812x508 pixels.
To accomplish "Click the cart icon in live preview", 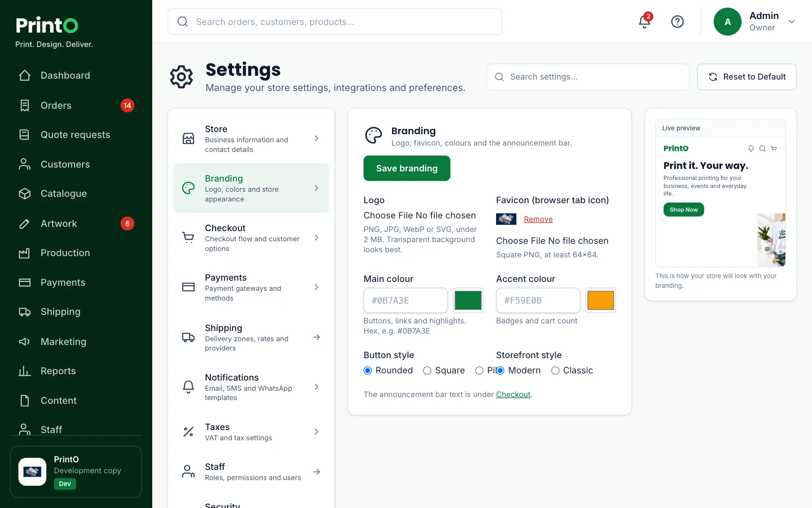I will (774, 149).
